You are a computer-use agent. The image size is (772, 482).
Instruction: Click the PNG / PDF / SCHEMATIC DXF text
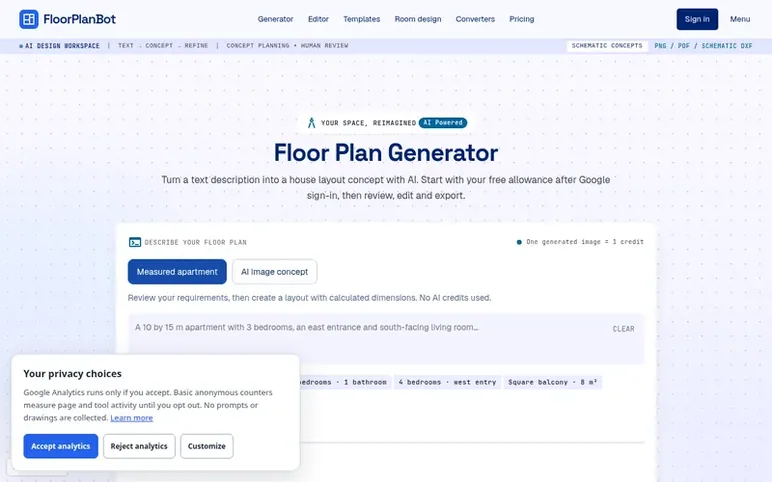[703, 46]
